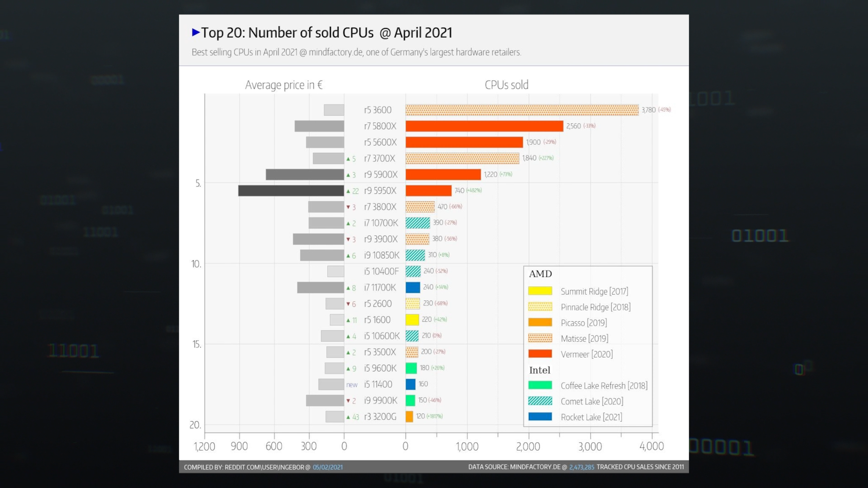Click the i5 9600K green sales bar
868x488 pixels.
(411, 368)
